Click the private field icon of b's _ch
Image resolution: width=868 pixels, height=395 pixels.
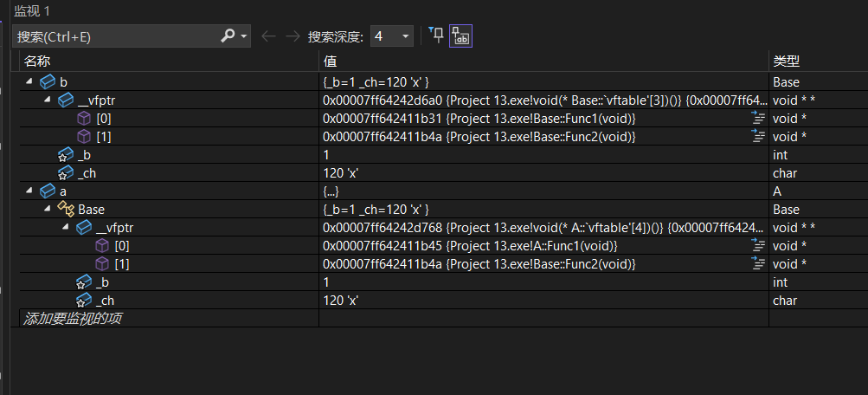click(66, 173)
